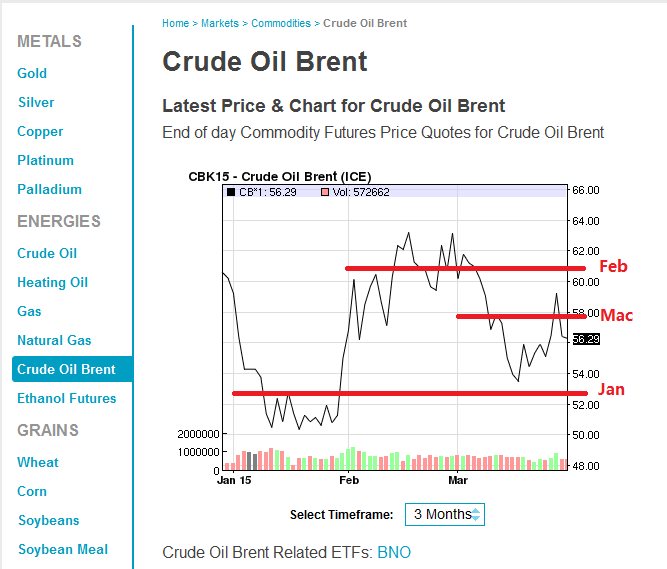Viewport: 667px width, 569px height.
Task: Open Heating Oil in sidebar
Action: pyautogui.click(x=52, y=282)
